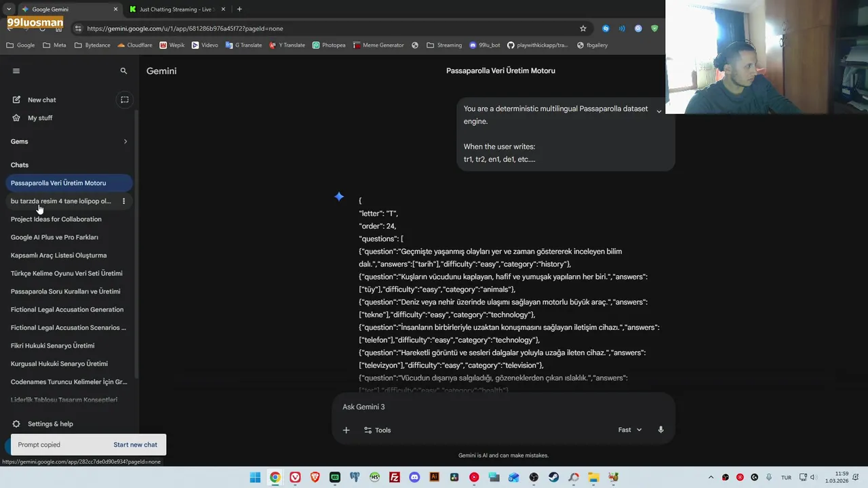The width and height of the screenshot is (868, 488).
Task: Open Fikri Hukuki Senaryo Üretimi chat
Action: click(52, 346)
